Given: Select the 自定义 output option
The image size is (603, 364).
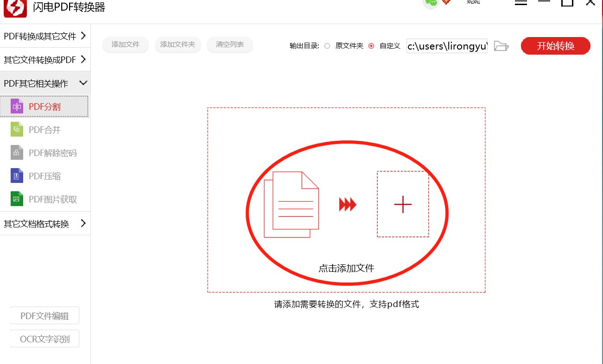Looking at the screenshot, I should tap(371, 46).
